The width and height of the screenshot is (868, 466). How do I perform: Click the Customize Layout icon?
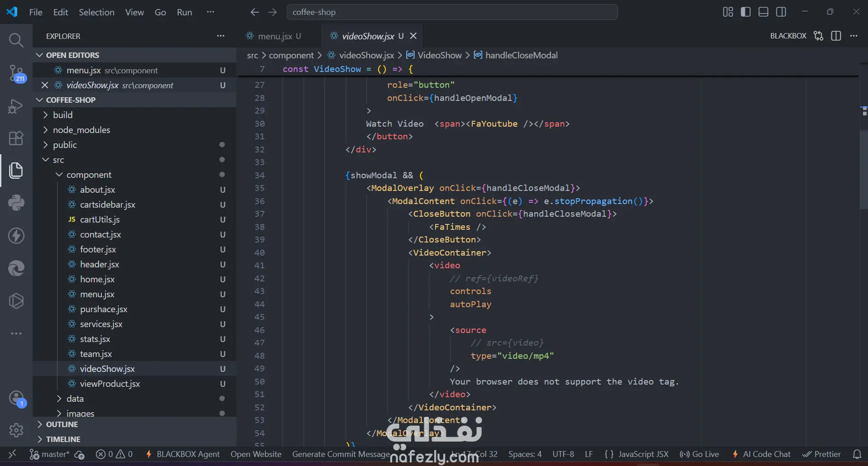[x=728, y=12]
